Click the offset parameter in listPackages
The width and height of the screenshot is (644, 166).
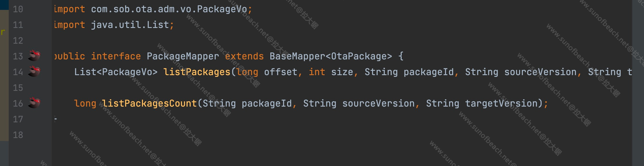280,72
